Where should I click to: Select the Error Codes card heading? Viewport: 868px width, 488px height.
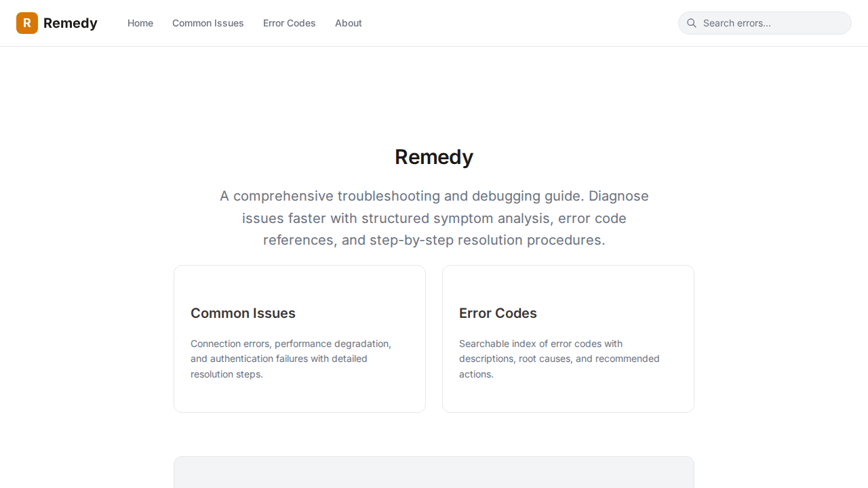tap(498, 313)
